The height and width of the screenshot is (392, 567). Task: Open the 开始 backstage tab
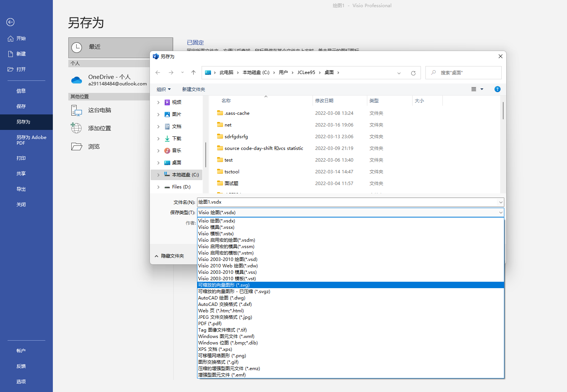point(26,39)
